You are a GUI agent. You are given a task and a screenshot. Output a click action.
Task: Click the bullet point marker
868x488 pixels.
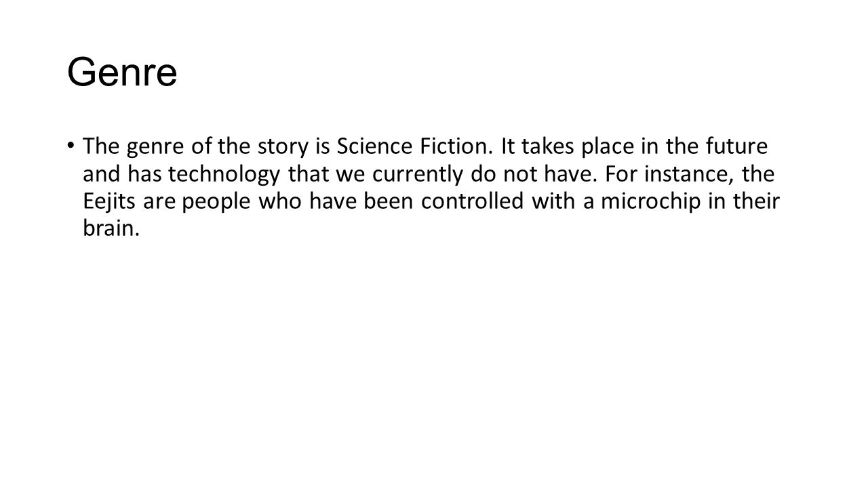(x=71, y=146)
